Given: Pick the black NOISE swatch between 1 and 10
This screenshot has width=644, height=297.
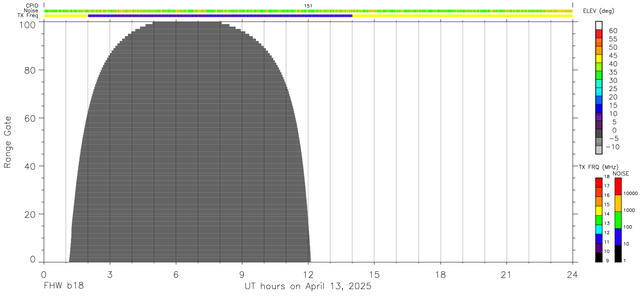Looking at the screenshot, I should click(x=618, y=254).
